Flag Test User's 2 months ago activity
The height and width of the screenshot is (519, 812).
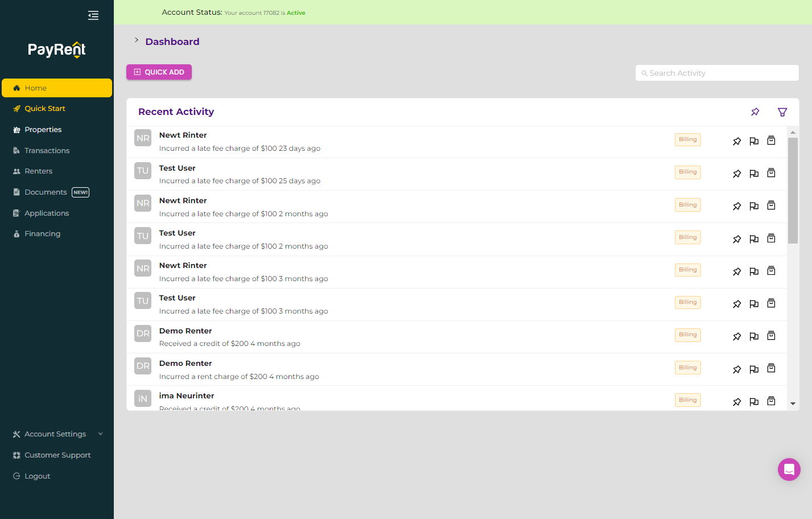point(754,239)
